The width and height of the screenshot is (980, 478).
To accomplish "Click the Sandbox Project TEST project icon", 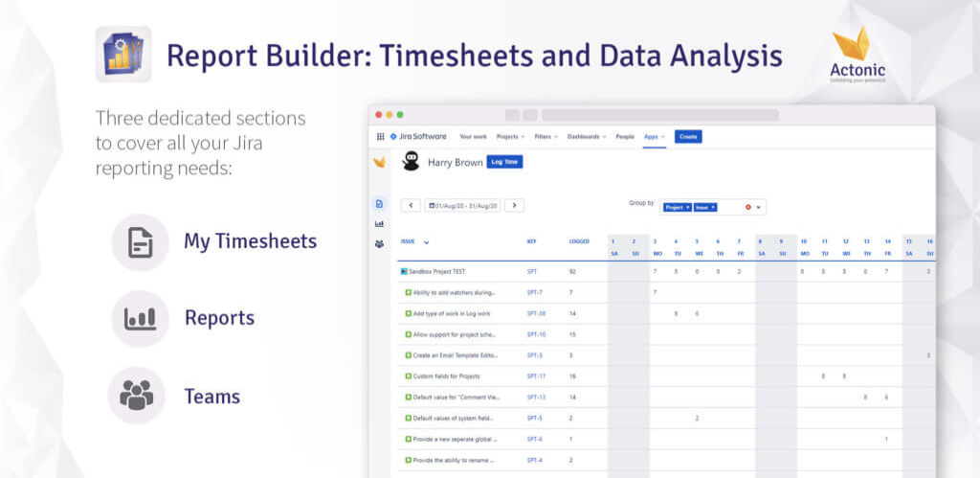I will [404, 271].
